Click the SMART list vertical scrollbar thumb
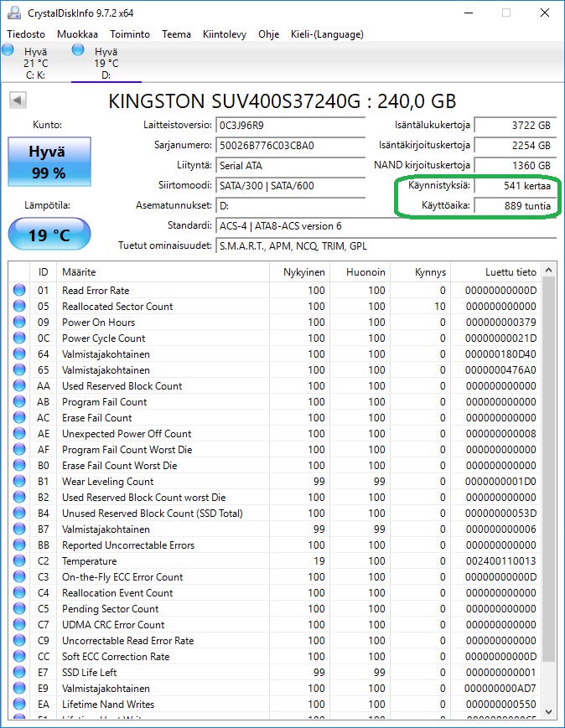Screen dimensions: 565x728 (549, 470)
